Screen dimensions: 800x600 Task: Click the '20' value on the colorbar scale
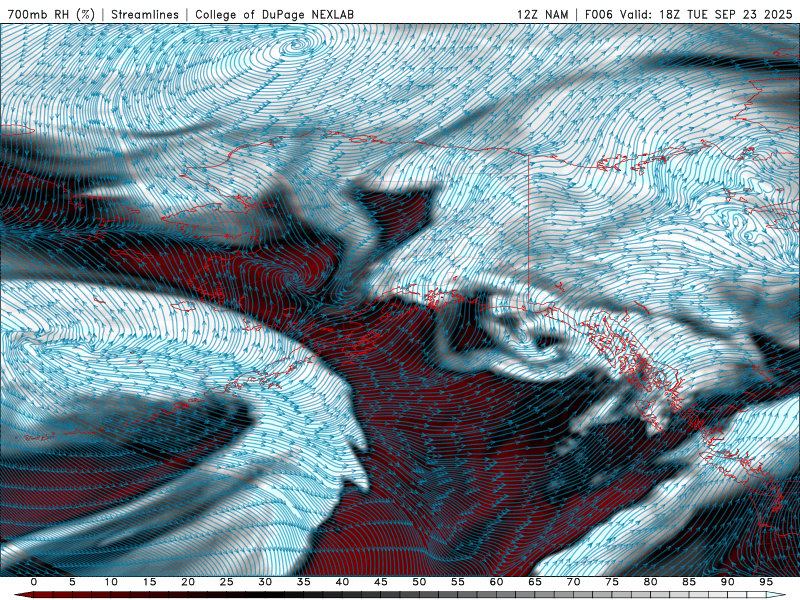coord(188,582)
